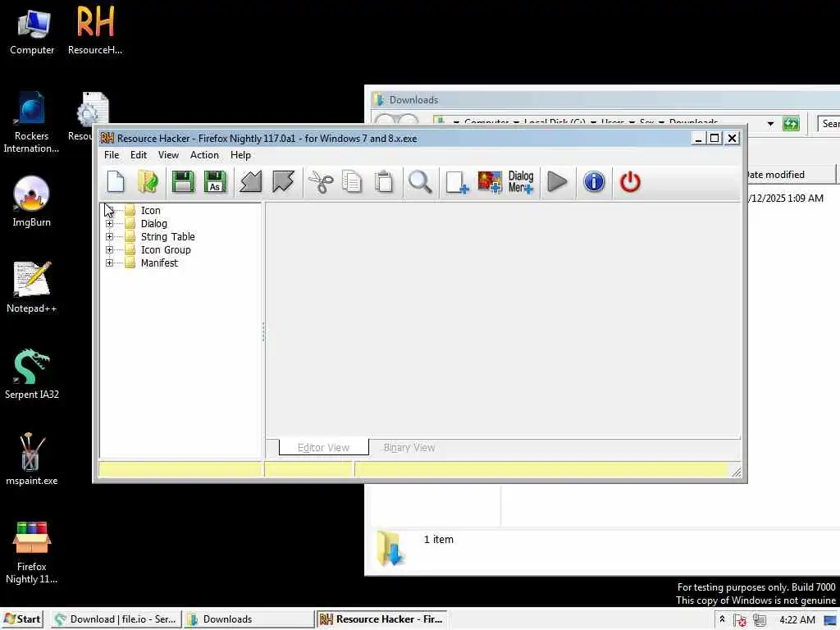
Task: Paste with the clipboard toolbar icon
Action: tap(384, 182)
